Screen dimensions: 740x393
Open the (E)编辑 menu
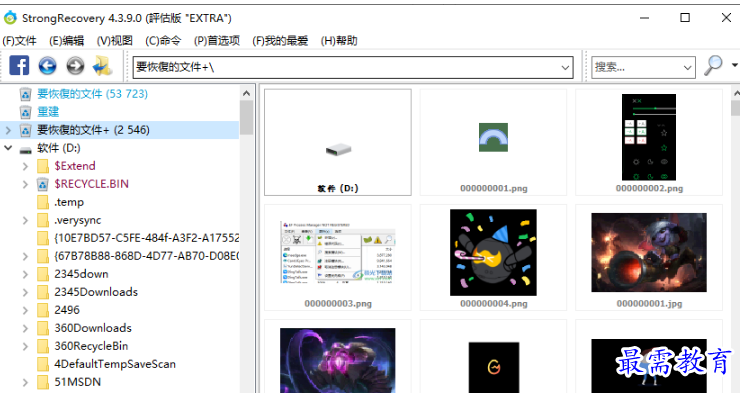point(67,41)
